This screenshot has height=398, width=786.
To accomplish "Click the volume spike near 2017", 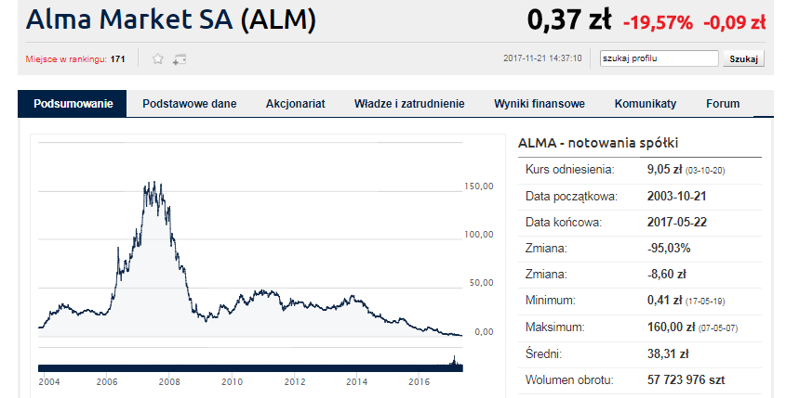I will click(455, 360).
